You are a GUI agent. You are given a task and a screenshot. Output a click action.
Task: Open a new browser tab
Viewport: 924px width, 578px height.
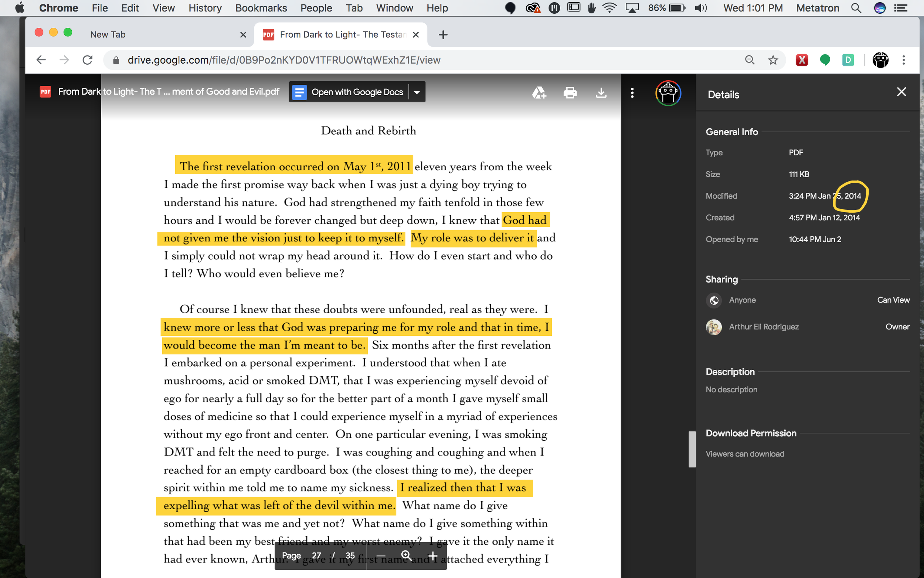[x=443, y=35]
